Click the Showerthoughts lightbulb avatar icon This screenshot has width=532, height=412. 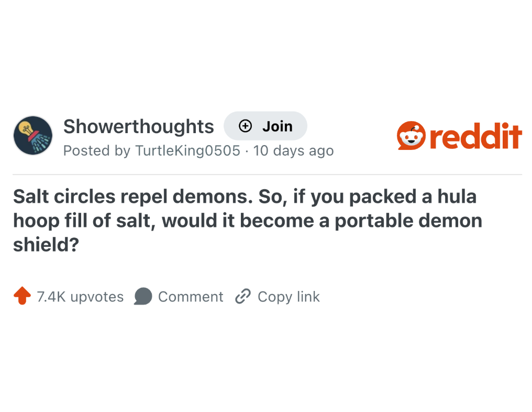tap(32, 135)
